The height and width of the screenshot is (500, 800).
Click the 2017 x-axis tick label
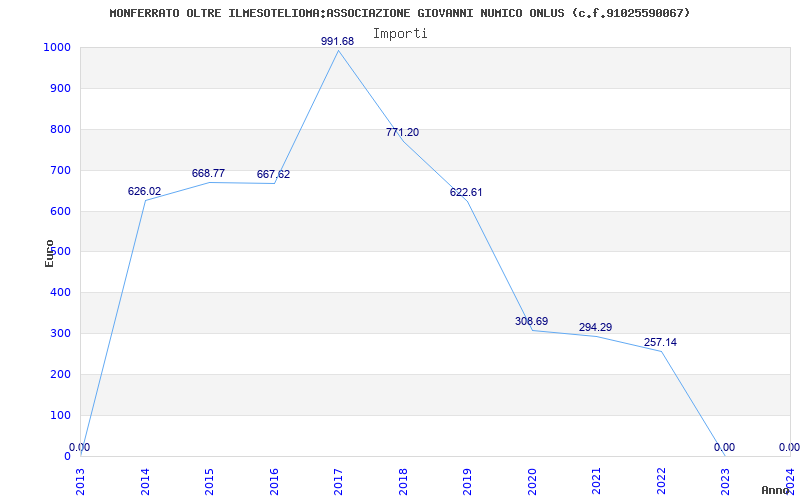[338, 481]
